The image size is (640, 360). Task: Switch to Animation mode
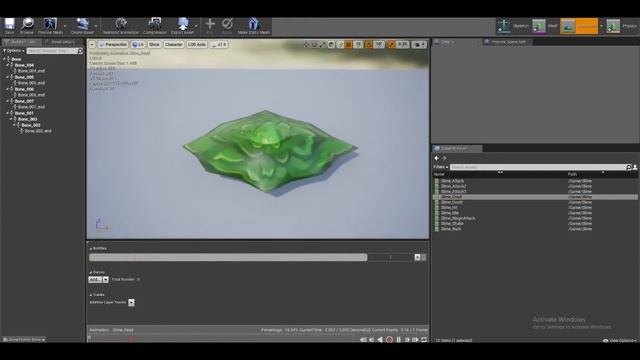pos(579,26)
